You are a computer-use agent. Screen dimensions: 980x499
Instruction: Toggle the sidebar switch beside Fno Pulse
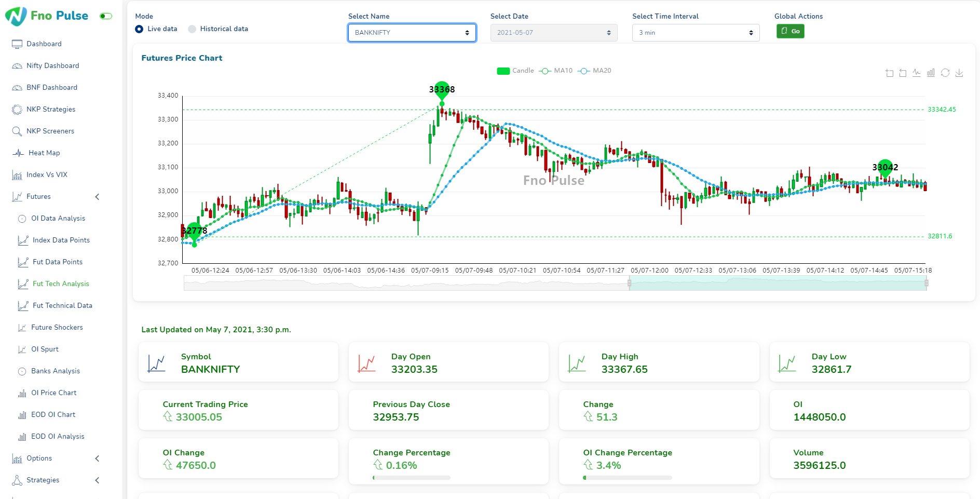(x=106, y=16)
